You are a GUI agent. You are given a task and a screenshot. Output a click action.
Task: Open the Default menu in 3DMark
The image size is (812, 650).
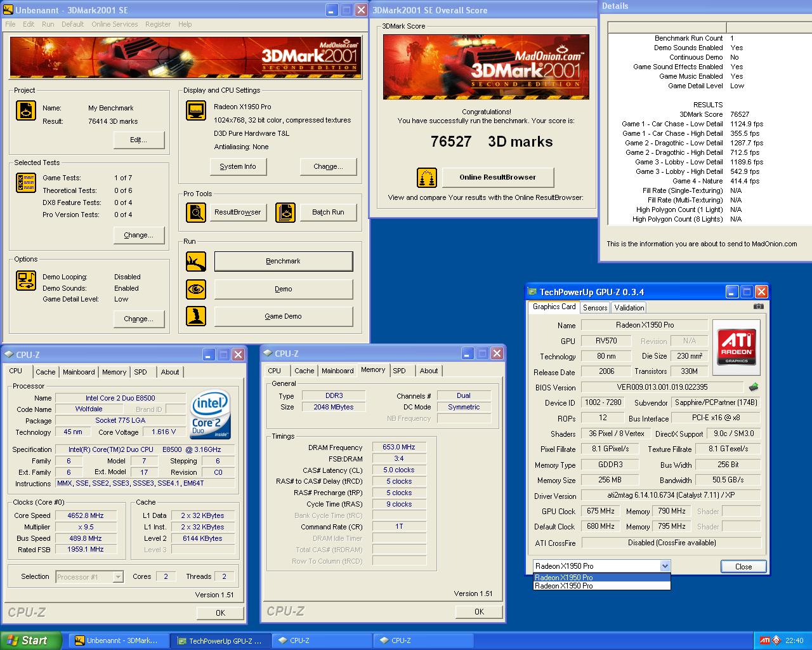72,24
